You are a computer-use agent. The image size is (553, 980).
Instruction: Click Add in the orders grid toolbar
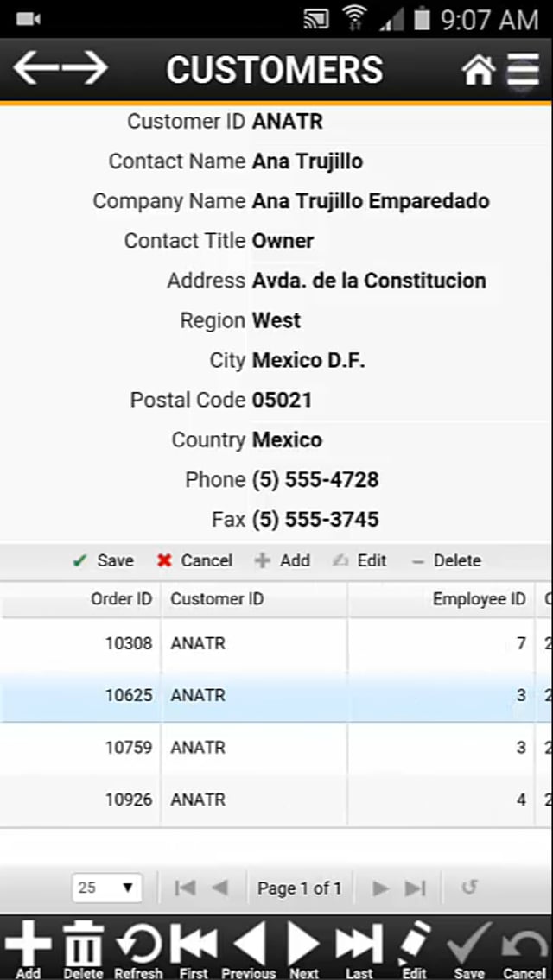(283, 560)
